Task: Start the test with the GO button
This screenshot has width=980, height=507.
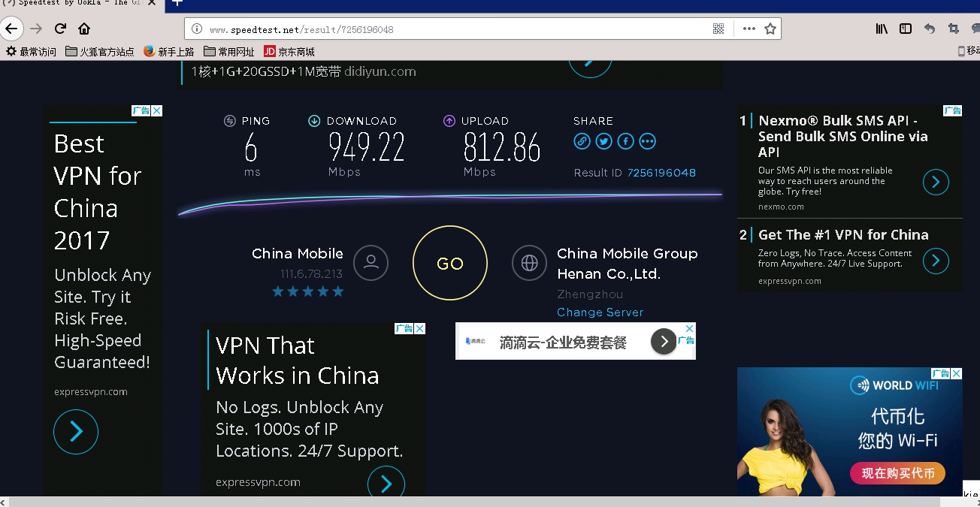Action: pyautogui.click(x=450, y=264)
